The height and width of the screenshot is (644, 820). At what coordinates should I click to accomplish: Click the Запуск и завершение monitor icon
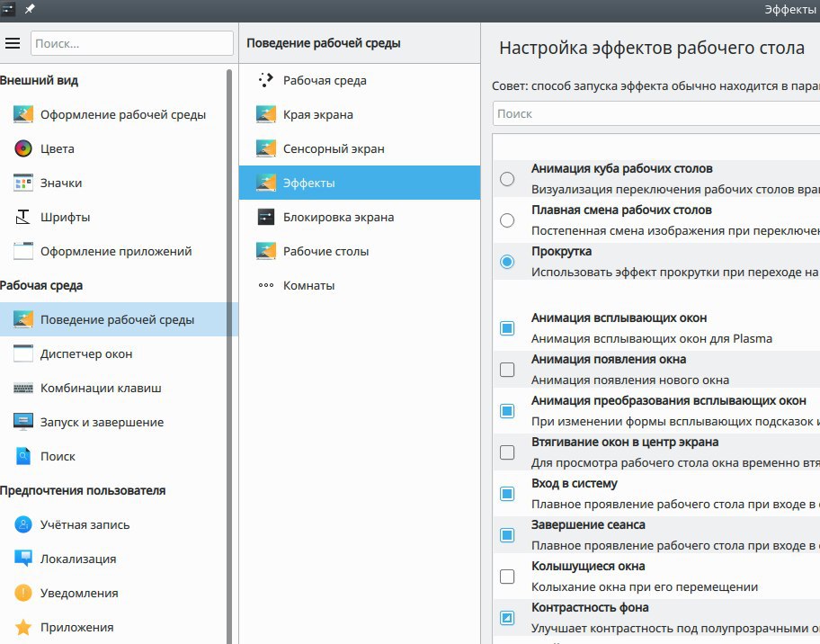click(x=23, y=422)
